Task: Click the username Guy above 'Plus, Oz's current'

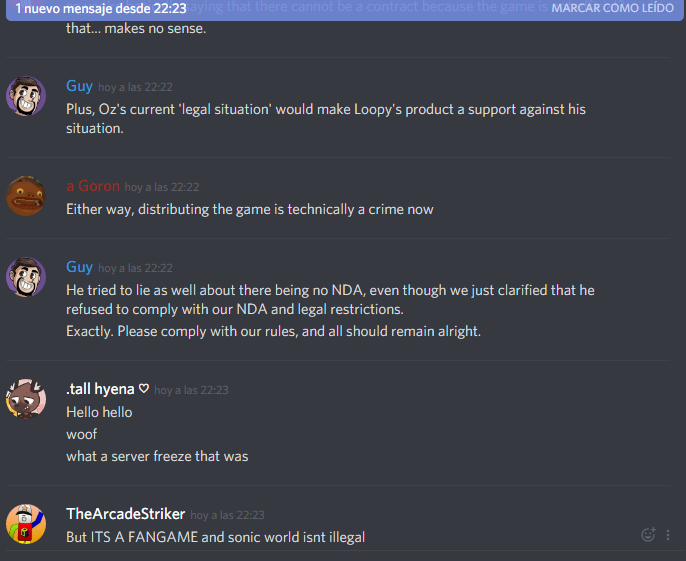Action: coord(79,86)
